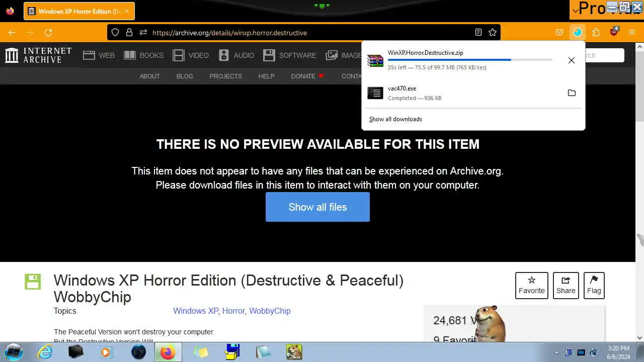Open the VIDEO section

(x=191, y=55)
